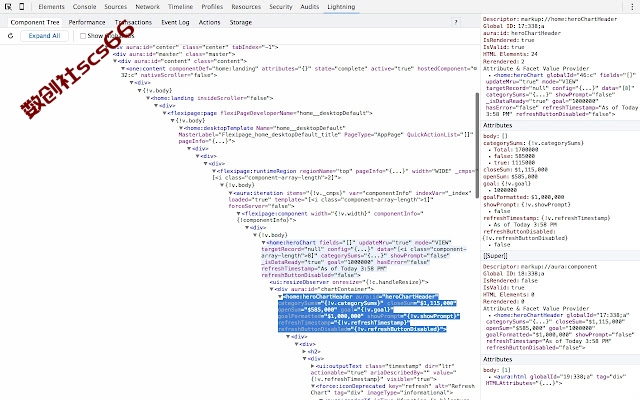Collapse the flexipage:component node
640x400 pixels.
coord(239,213)
